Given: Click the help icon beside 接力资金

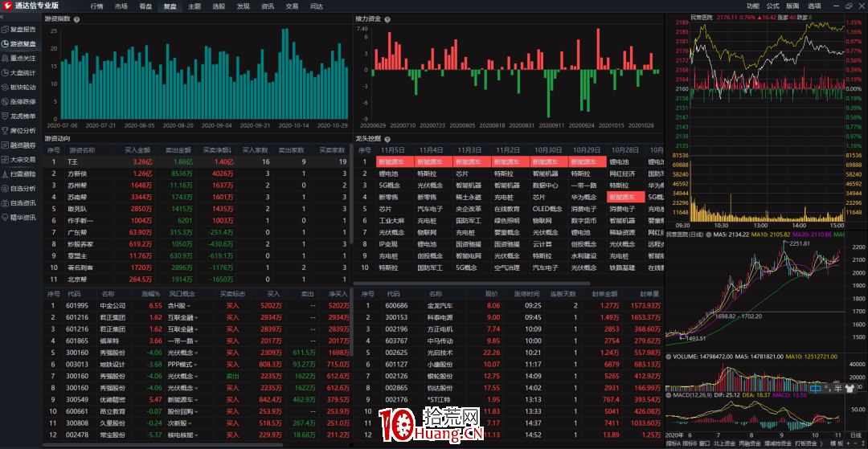Looking at the screenshot, I should pyautogui.click(x=387, y=19).
